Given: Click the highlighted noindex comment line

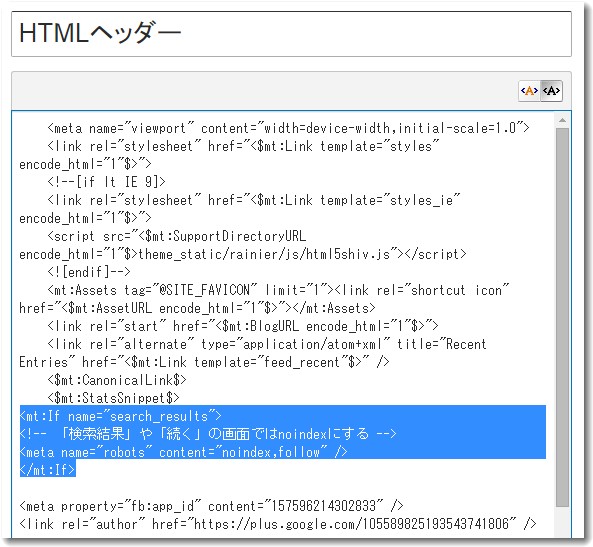Looking at the screenshot, I should 208,434.
